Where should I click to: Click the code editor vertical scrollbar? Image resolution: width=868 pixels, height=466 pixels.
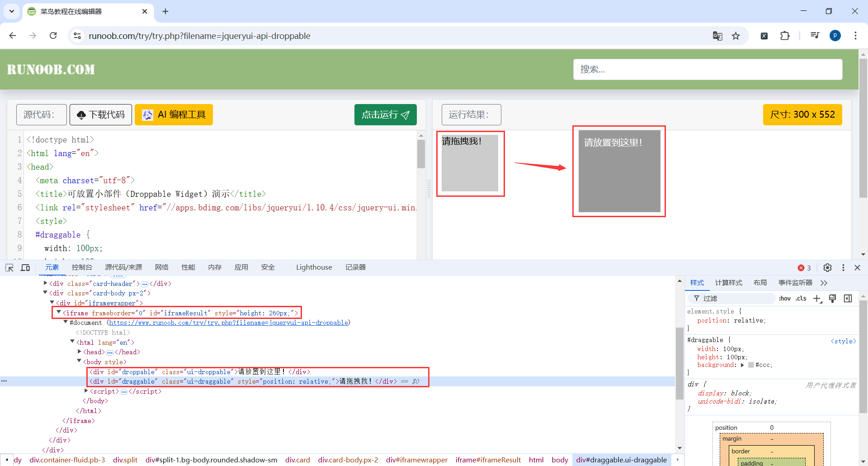pyautogui.click(x=421, y=154)
